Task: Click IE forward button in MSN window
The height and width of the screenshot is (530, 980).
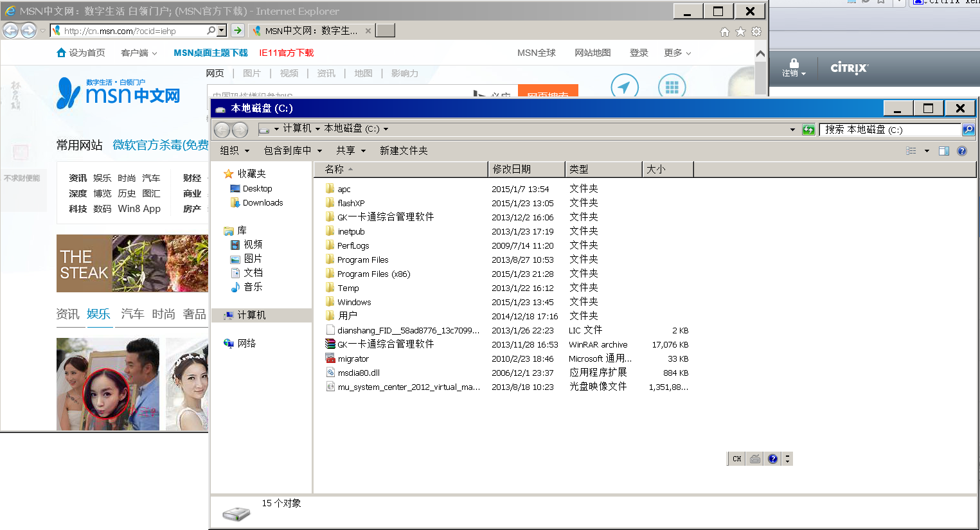Action: [x=28, y=30]
